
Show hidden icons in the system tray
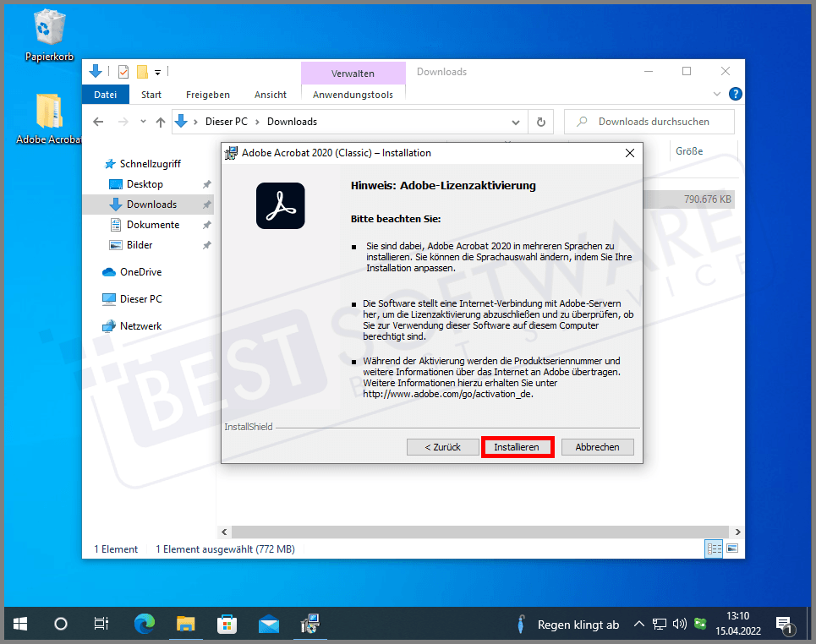coord(639,624)
